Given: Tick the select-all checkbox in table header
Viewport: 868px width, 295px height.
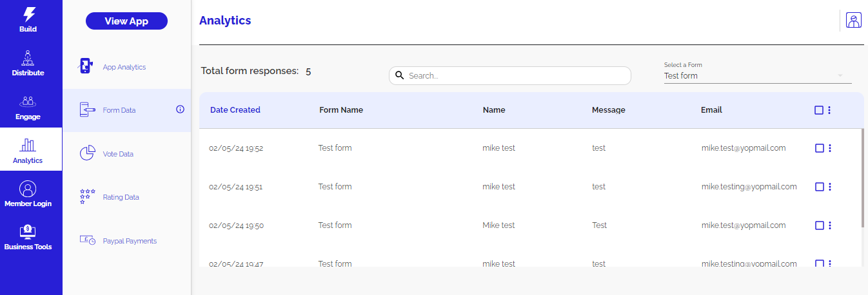Looking at the screenshot, I should coord(819,110).
